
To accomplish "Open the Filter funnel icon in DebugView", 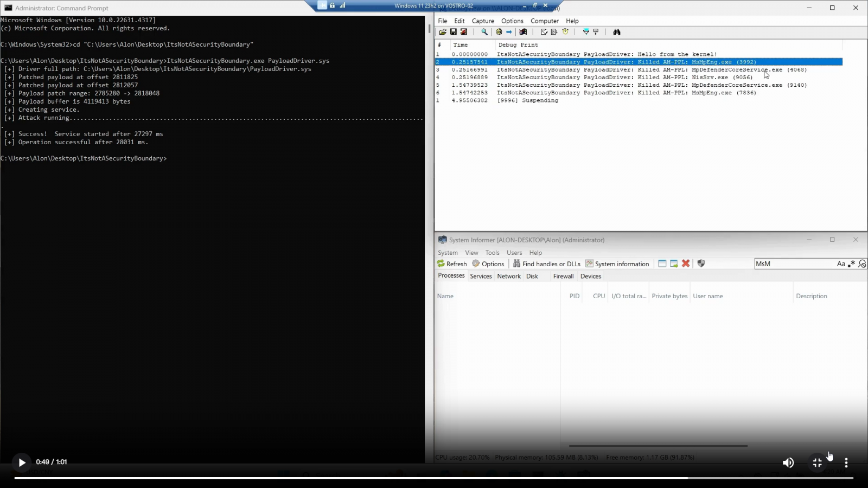I will tap(586, 32).
